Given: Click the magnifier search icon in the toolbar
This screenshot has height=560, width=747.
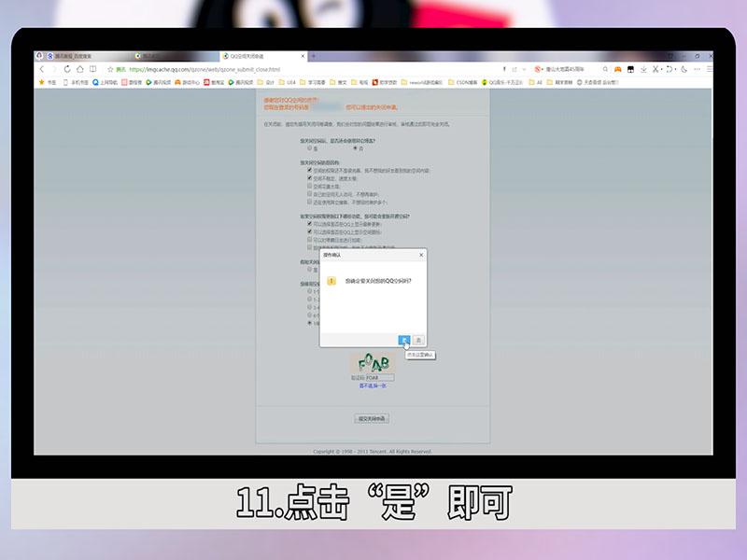Looking at the screenshot, I should point(605,69).
